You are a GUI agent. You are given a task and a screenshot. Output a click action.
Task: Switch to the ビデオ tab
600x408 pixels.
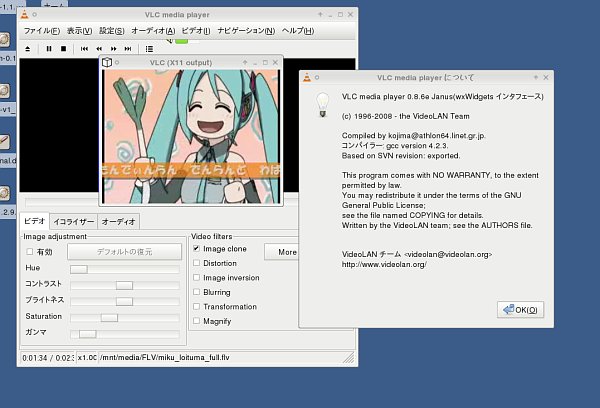[x=34, y=221]
